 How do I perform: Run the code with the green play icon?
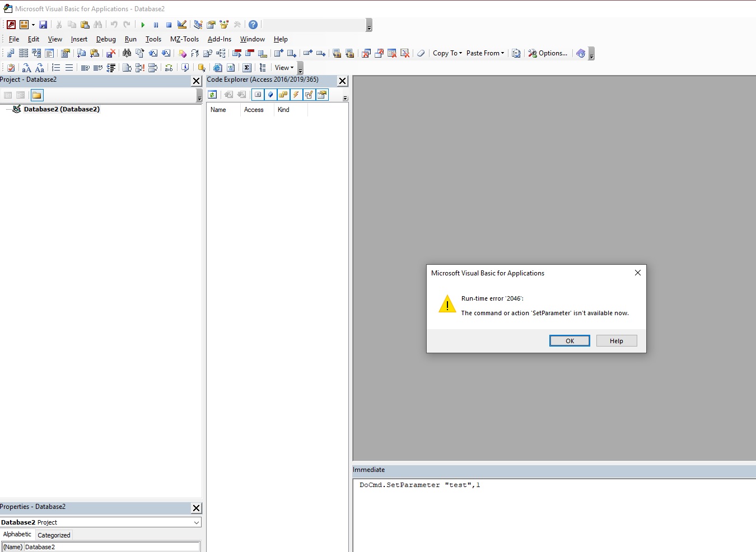tap(143, 25)
